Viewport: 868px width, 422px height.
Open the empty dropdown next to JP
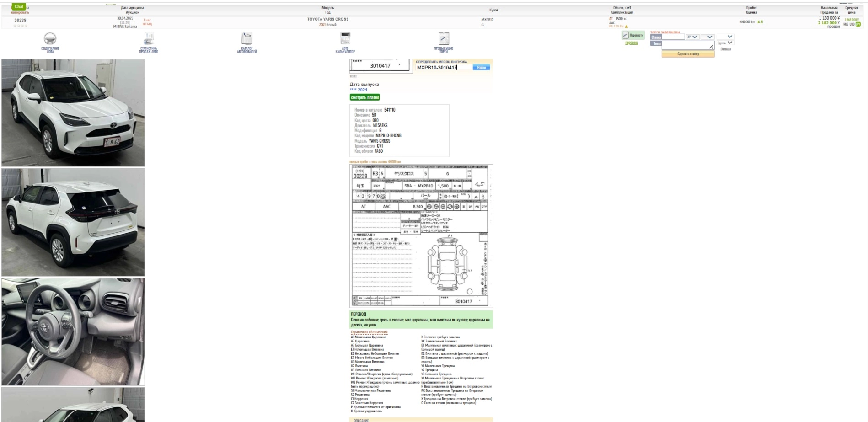click(707, 37)
